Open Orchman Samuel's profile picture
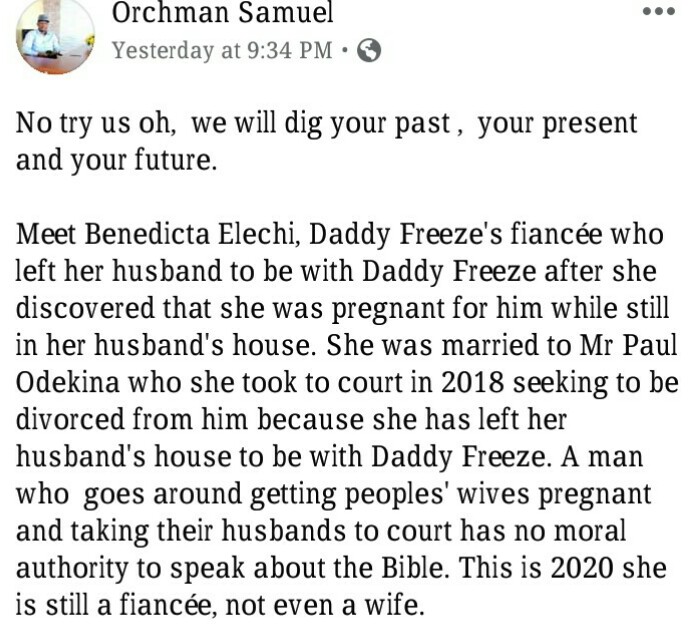Viewport: 693px width, 624px height. point(54,35)
